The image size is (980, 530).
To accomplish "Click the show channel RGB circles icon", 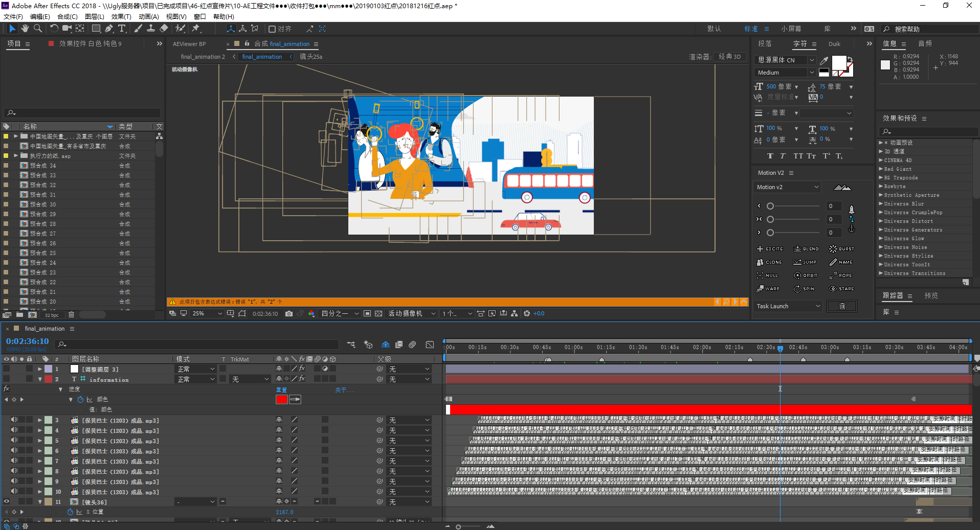I will pos(311,313).
